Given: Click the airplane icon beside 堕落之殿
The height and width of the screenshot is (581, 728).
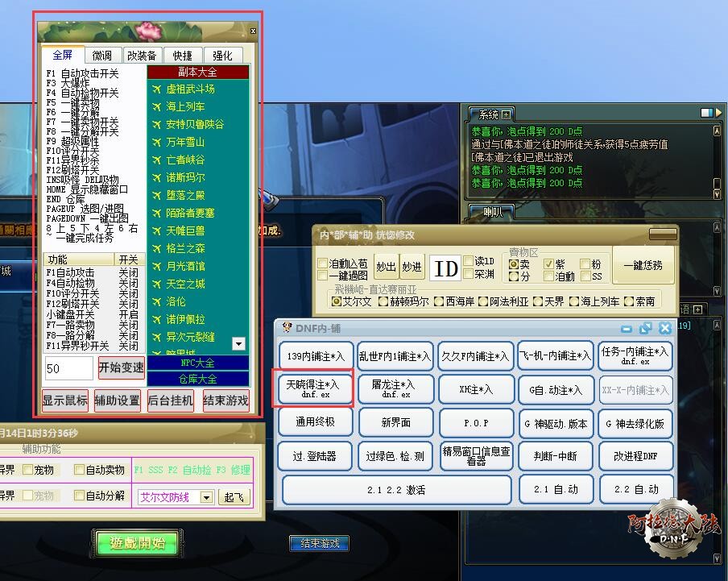Looking at the screenshot, I should point(156,196).
